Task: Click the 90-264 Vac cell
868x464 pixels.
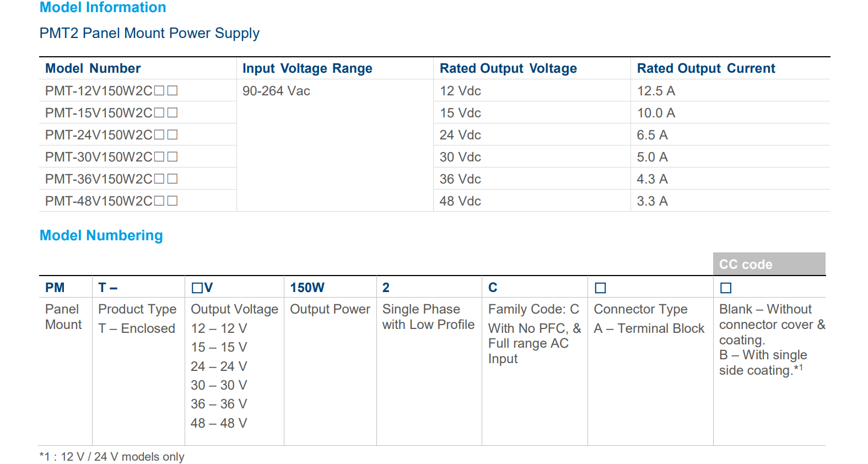Action: pos(276,91)
